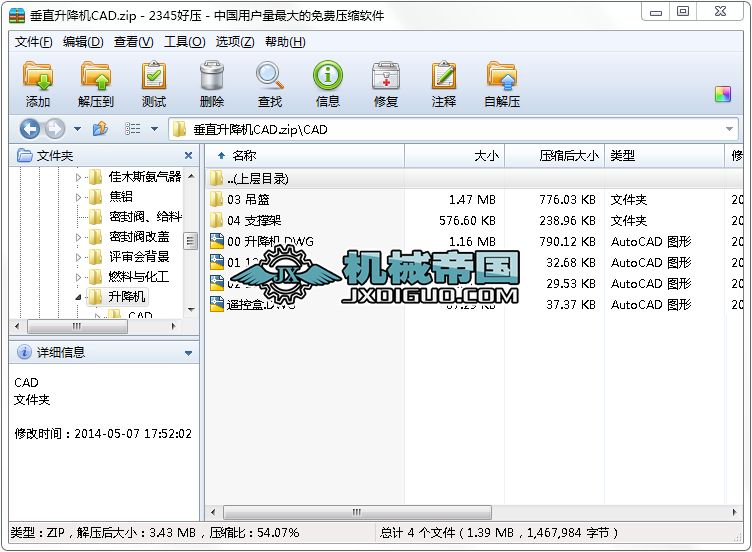Click the 注释 (Comment) toolbar icon
Screen dimensions: 752x552
pyautogui.click(x=444, y=76)
